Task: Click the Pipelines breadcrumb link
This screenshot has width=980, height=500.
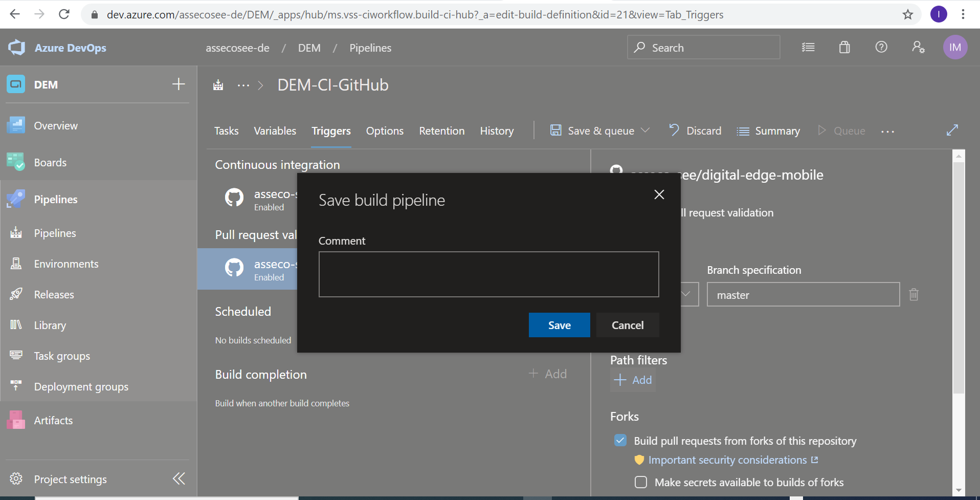Action: coord(370,48)
